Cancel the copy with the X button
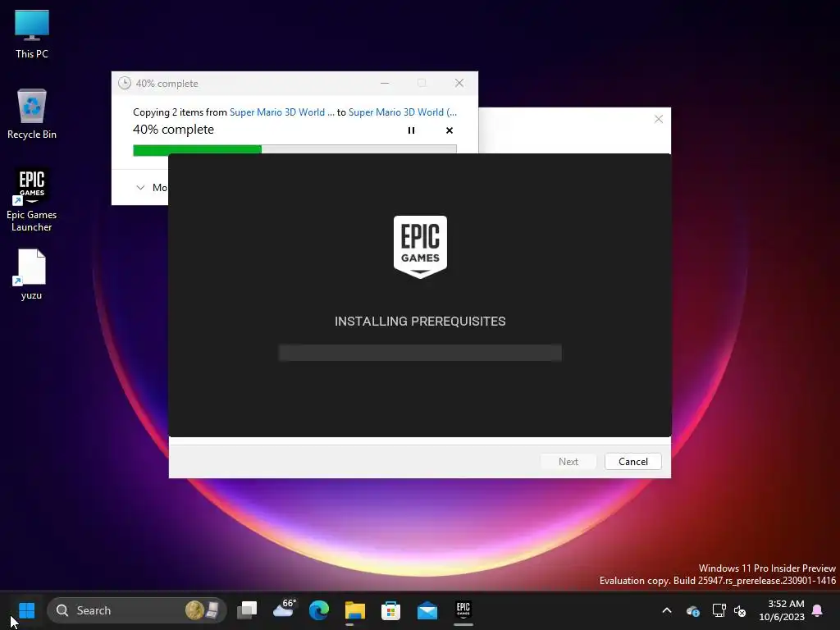 (450, 130)
